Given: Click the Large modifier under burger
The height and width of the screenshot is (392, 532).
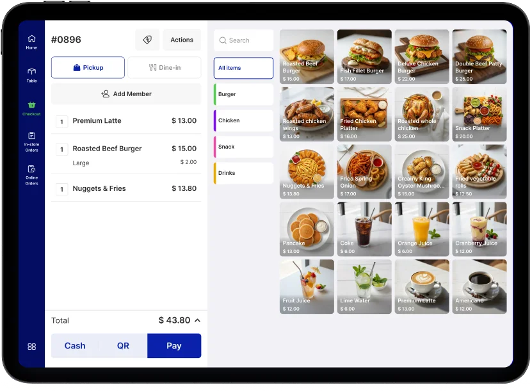Looking at the screenshot, I should pos(81,163).
